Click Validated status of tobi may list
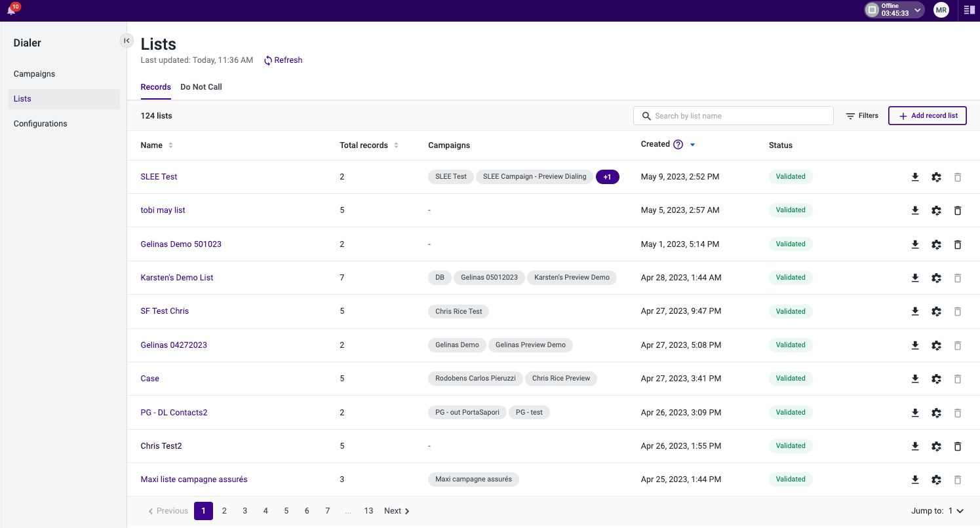The width and height of the screenshot is (980, 528). 791,210
